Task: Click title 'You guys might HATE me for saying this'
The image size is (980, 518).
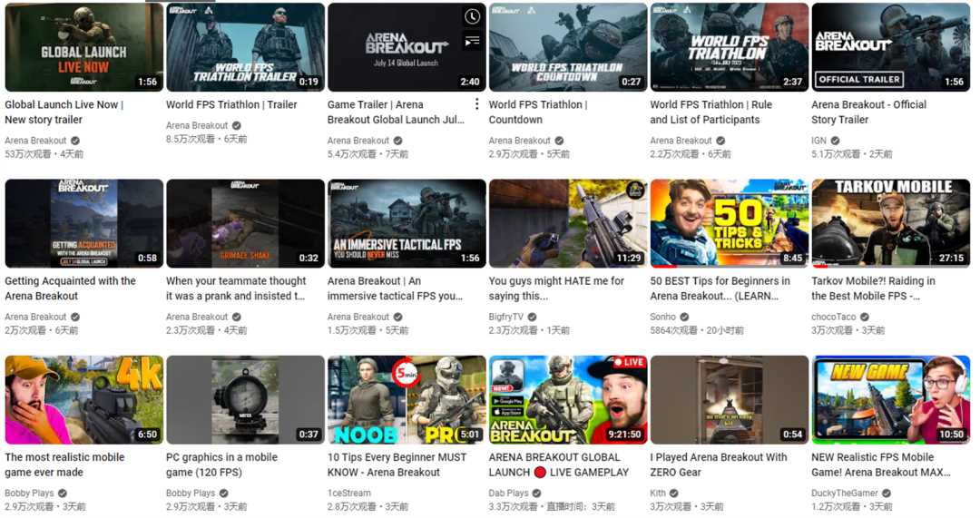Action: click(556, 288)
